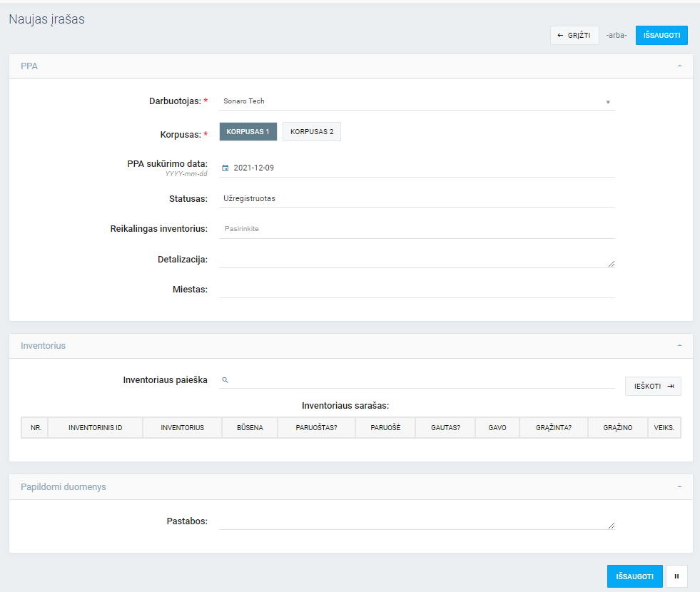Click the Grįžti back button

coord(574,35)
